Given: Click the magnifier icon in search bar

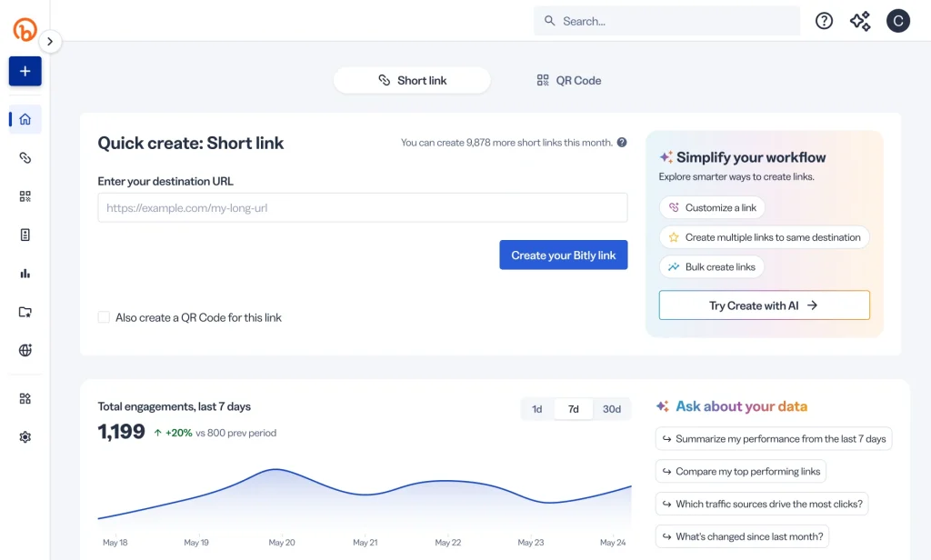Looking at the screenshot, I should click(550, 21).
